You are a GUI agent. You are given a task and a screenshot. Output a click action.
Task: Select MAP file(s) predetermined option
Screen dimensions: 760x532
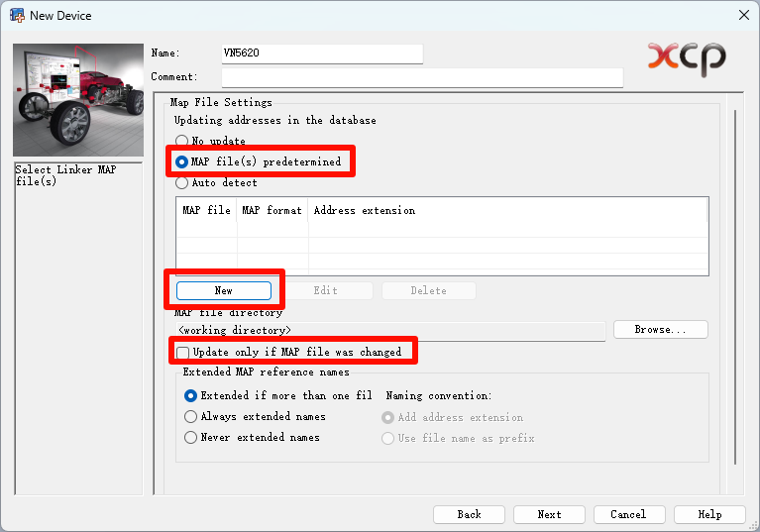click(181, 161)
